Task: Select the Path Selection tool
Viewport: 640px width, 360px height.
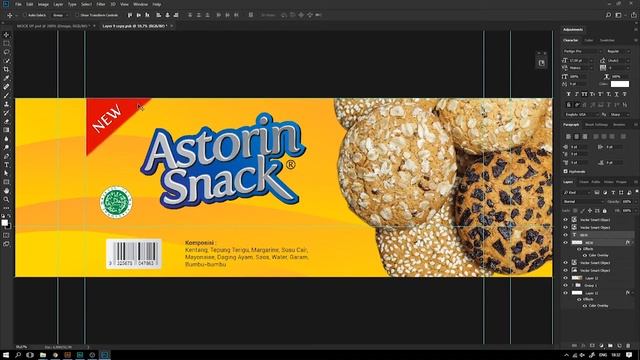Action: click(x=6, y=173)
